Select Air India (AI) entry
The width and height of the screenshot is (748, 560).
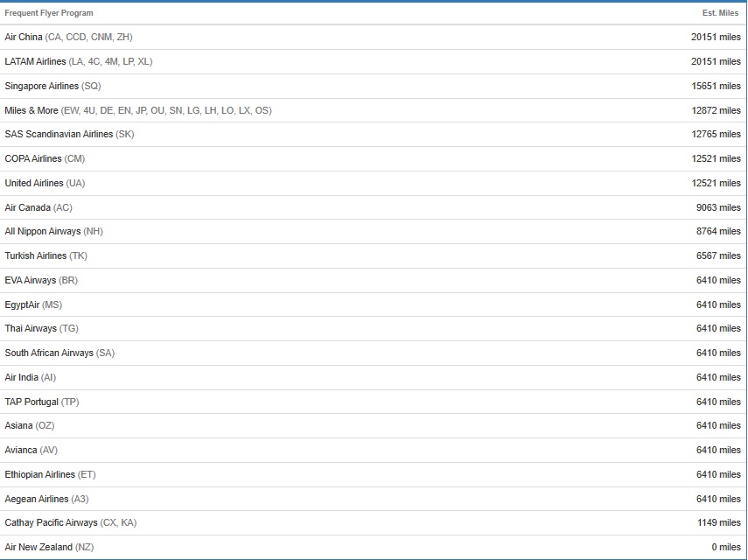coord(31,377)
